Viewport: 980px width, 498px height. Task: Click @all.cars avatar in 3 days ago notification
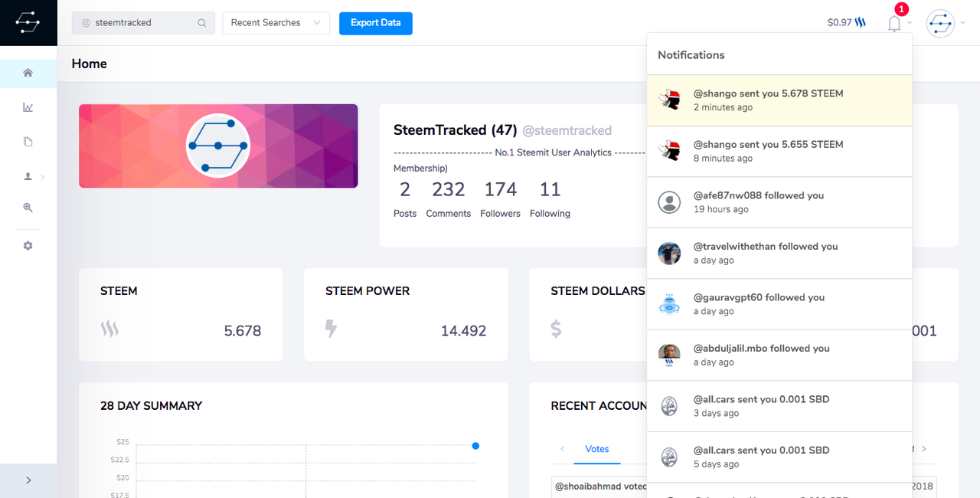pyautogui.click(x=670, y=406)
